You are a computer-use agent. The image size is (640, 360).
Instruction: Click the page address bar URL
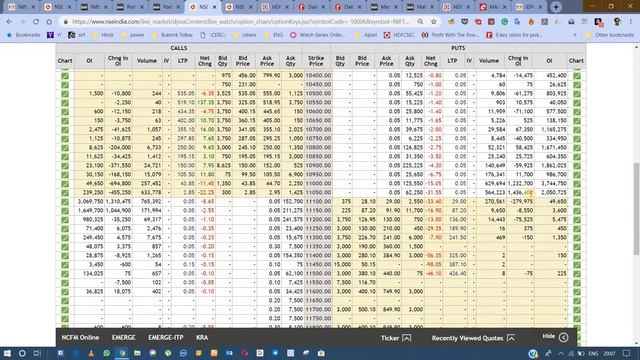click(241, 21)
